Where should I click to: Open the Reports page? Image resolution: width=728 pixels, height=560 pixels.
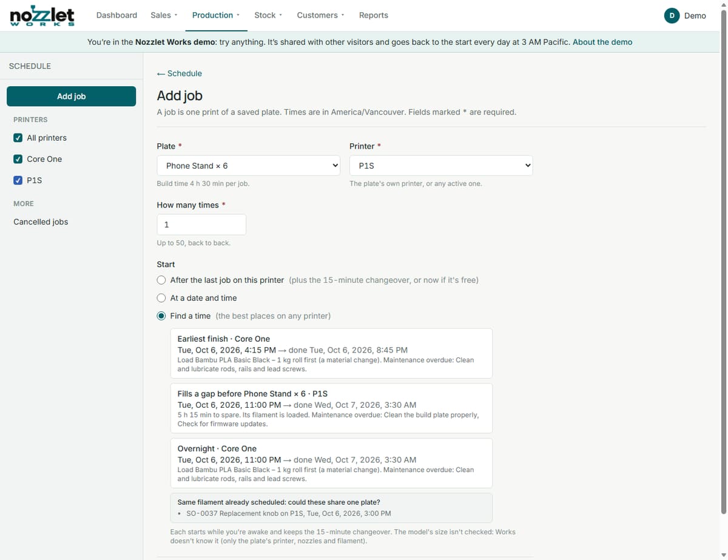coord(373,15)
